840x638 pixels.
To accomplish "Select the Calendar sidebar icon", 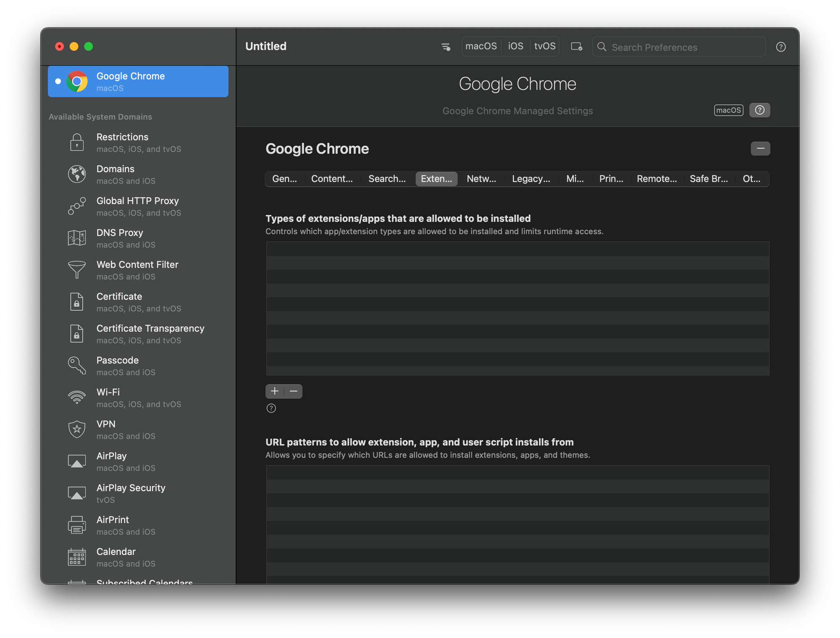I will pyautogui.click(x=76, y=557).
